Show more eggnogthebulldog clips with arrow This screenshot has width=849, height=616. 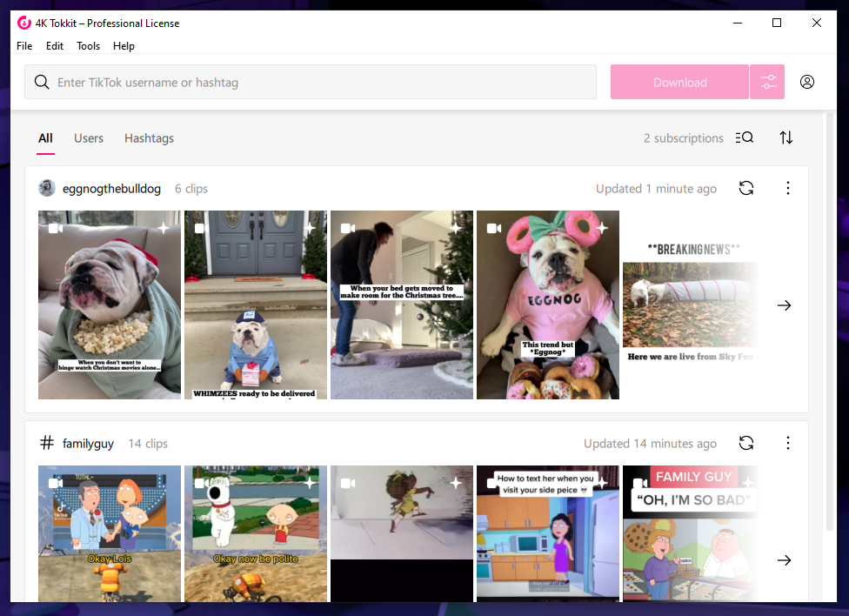click(784, 305)
